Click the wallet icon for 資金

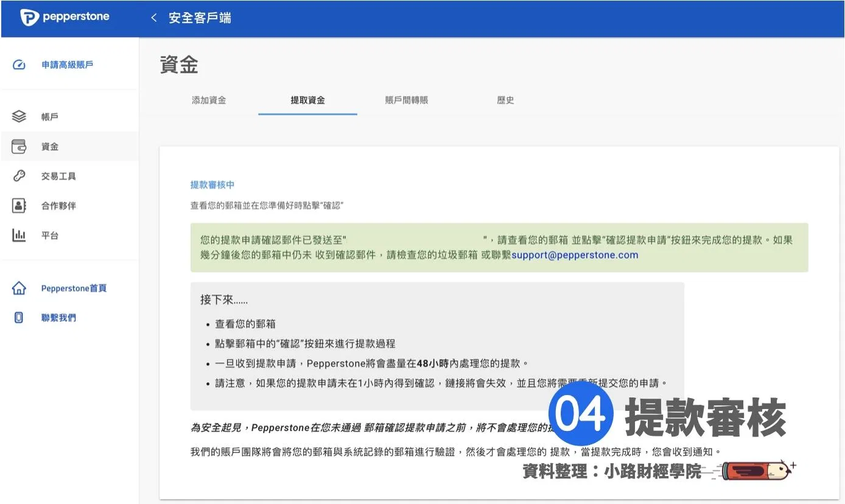click(x=19, y=147)
